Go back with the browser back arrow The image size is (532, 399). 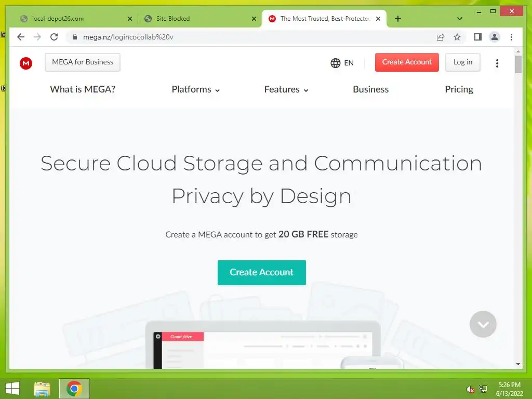21,37
